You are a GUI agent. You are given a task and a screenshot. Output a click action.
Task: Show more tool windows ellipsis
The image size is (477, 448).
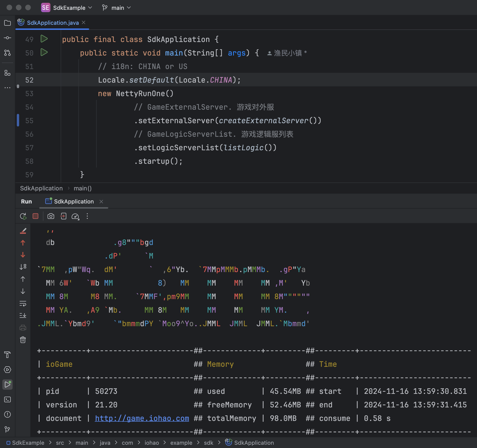(7, 88)
